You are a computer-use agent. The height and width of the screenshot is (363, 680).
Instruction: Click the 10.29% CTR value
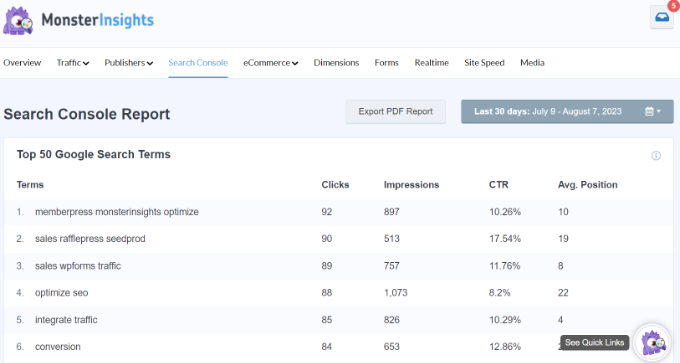[505, 320]
